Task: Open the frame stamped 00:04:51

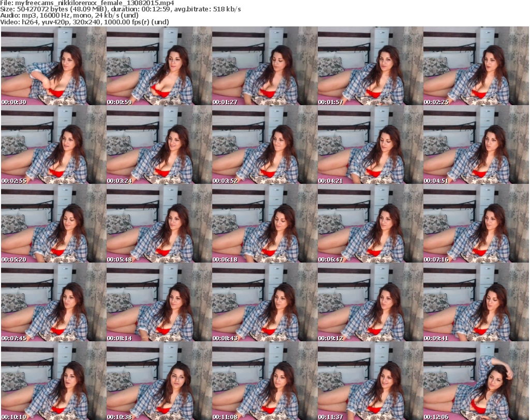Action: (x=476, y=144)
